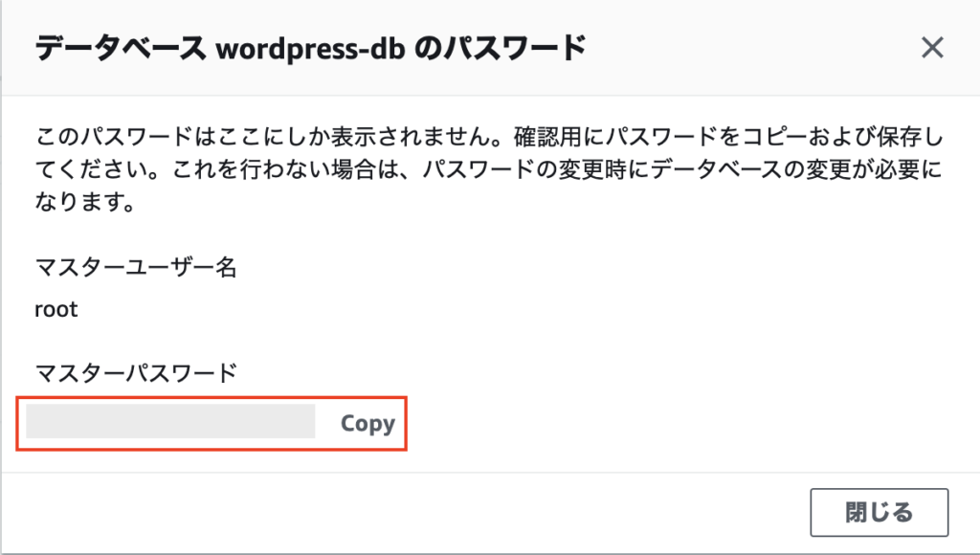Click the masked master password field
This screenshot has height=555, width=980.
click(170, 421)
